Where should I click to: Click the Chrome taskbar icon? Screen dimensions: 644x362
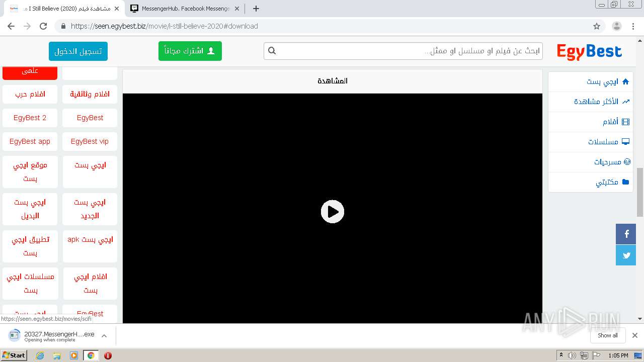[91, 355]
